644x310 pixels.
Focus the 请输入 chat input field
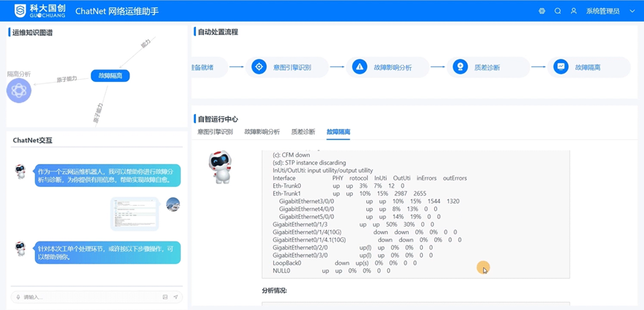(x=89, y=297)
